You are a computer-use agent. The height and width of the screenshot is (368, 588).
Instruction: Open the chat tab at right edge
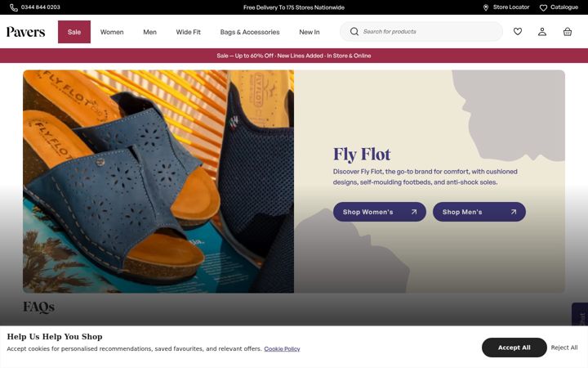580,314
